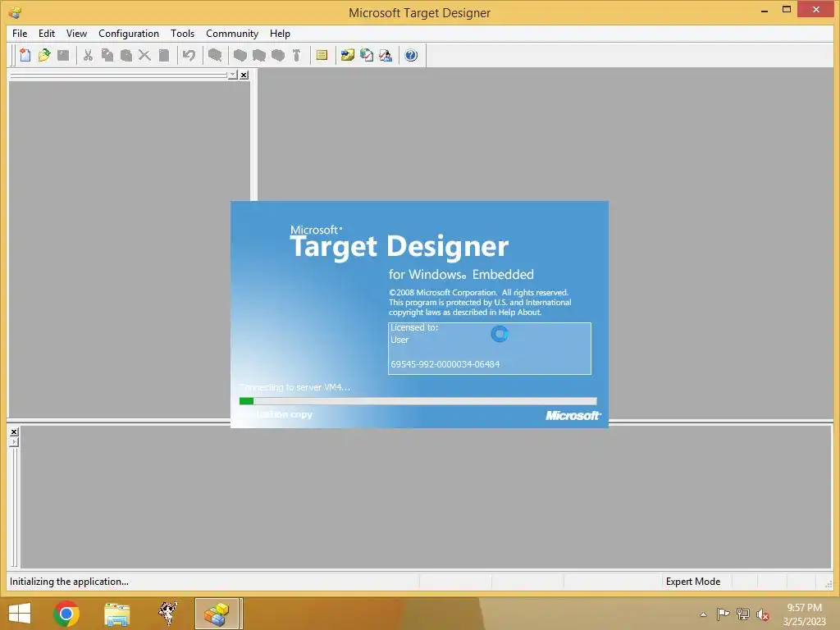Open the Edit menu
840x630 pixels.
pyautogui.click(x=47, y=33)
